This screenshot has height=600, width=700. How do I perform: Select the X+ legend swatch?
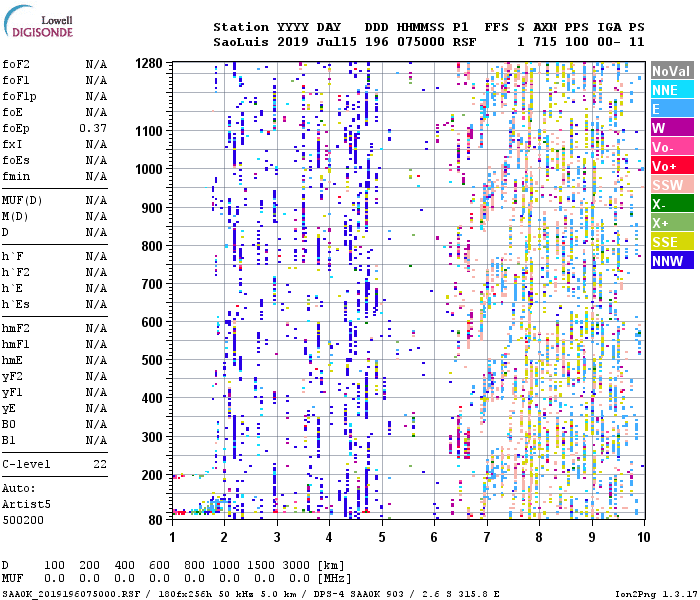pos(672,223)
